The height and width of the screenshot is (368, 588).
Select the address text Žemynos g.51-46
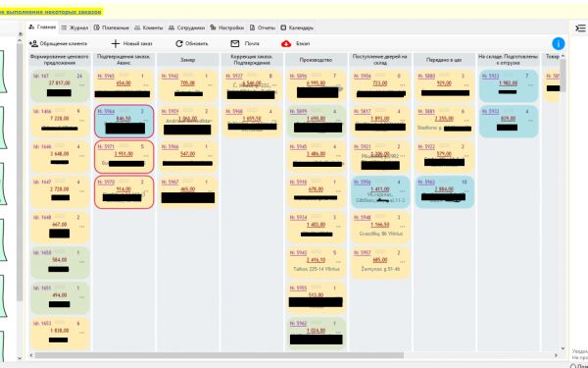[380, 269]
